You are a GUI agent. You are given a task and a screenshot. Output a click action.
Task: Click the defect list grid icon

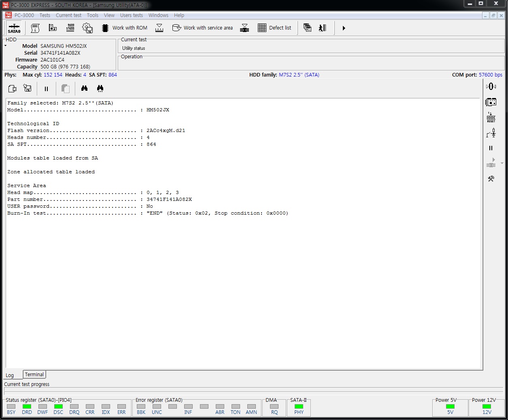point(262,28)
